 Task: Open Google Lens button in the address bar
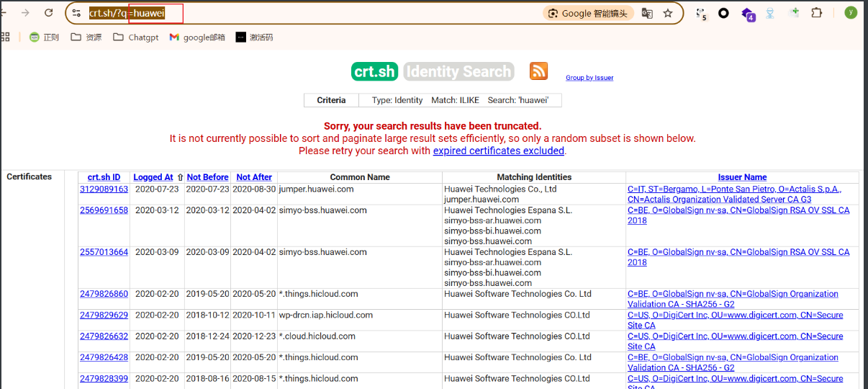tap(588, 13)
